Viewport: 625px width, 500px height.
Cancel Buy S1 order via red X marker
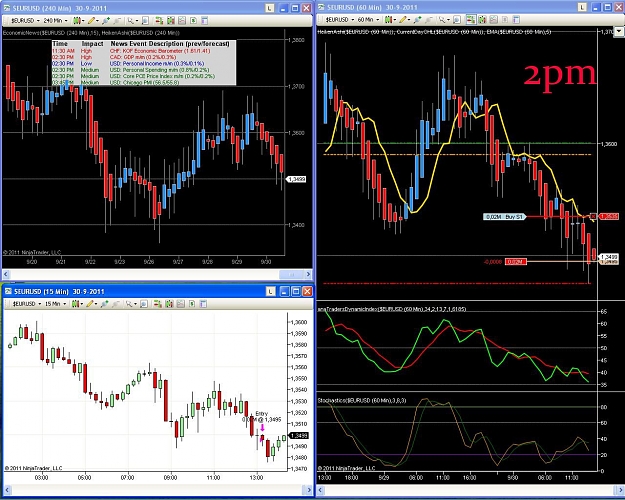[593, 216]
